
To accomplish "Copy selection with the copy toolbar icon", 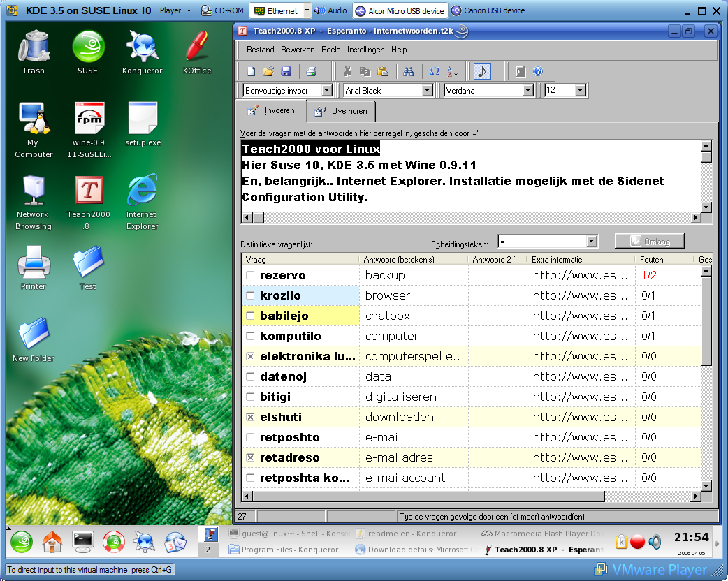I will point(365,71).
